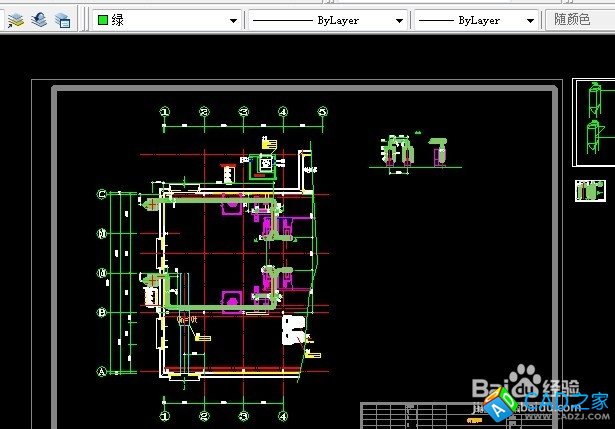This screenshot has height=429, width=615.
Task: Select axis bubble A left of plan
Action: 101,371
